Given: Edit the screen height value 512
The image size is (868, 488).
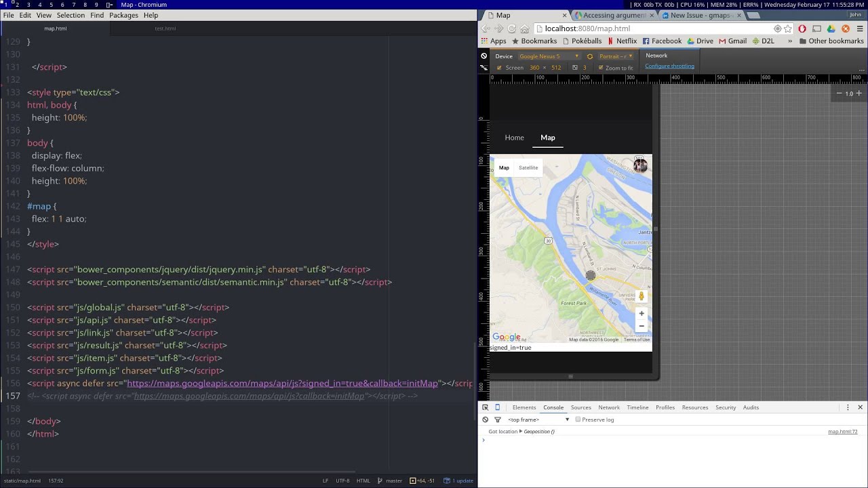Looking at the screenshot, I should 556,68.
